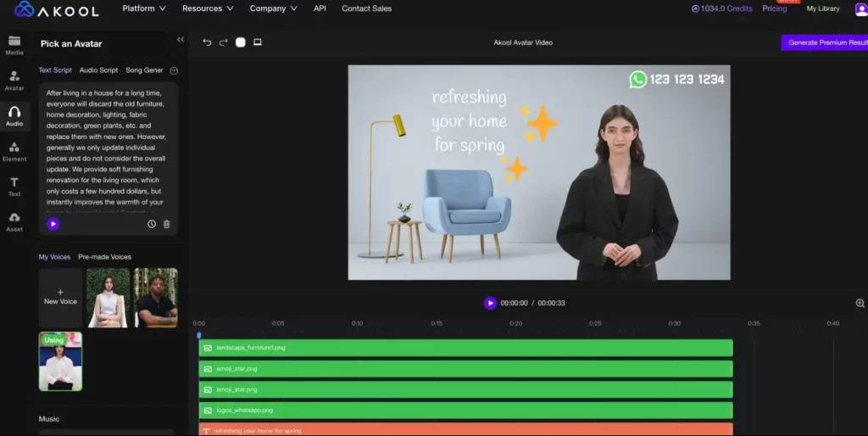Viewport: 868px width, 436px height.
Task: Open the Company dropdown menu
Action: tap(273, 8)
